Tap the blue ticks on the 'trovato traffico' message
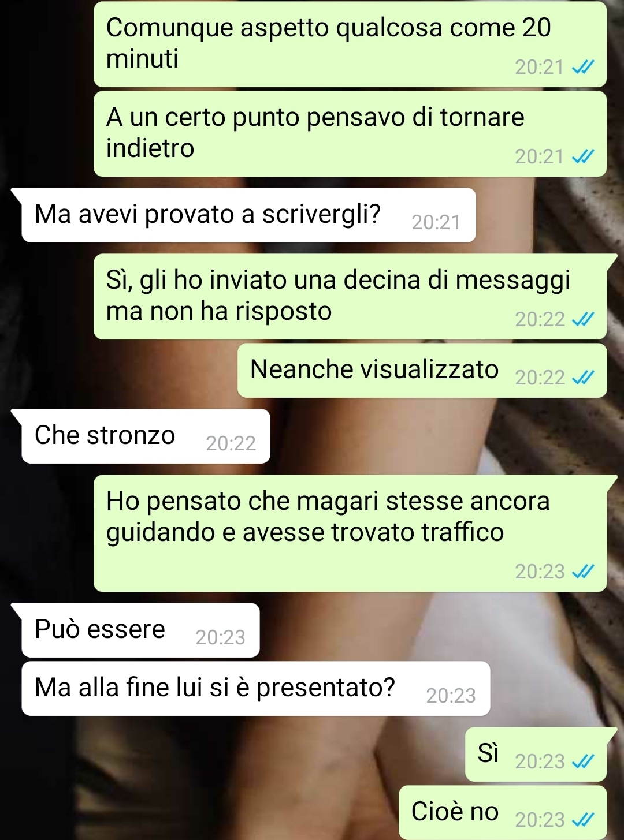 pyautogui.click(x=582, y=571)
